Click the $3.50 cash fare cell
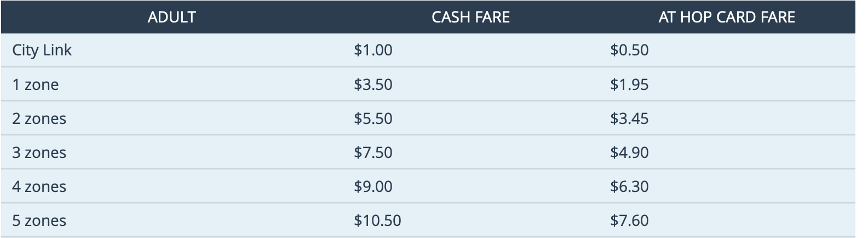 [x=373, y=84]
